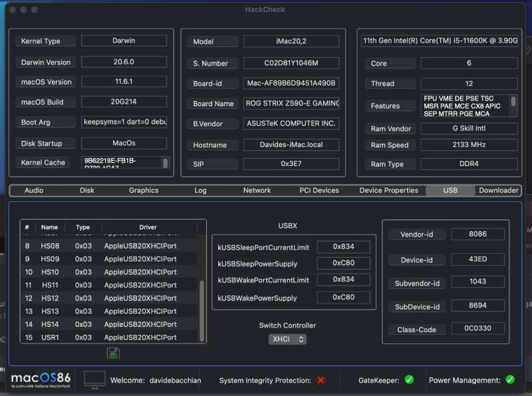
Task: Click the Device-id value 43ED field
Action: [x=477, y=259]
